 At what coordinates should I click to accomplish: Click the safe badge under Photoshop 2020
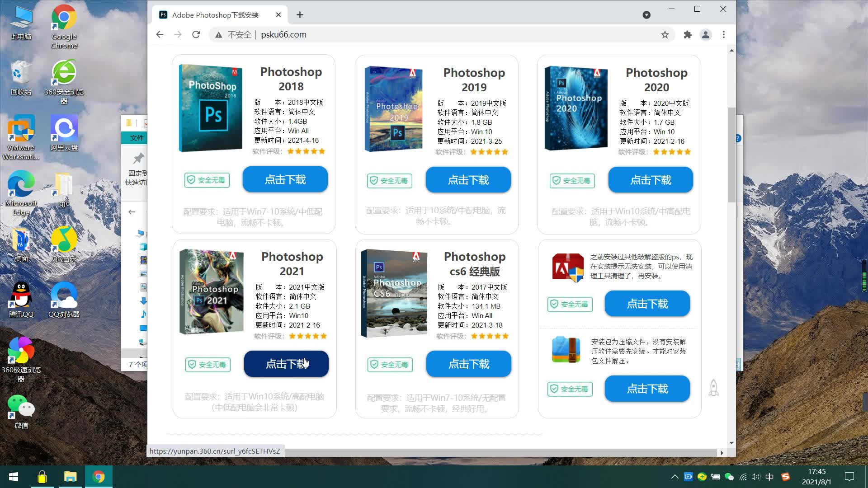572,181
